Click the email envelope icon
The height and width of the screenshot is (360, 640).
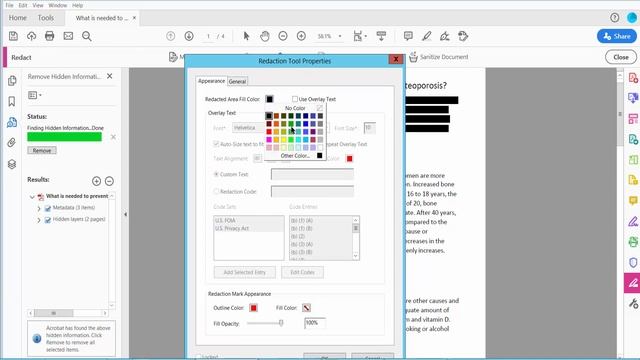[68, 36]
